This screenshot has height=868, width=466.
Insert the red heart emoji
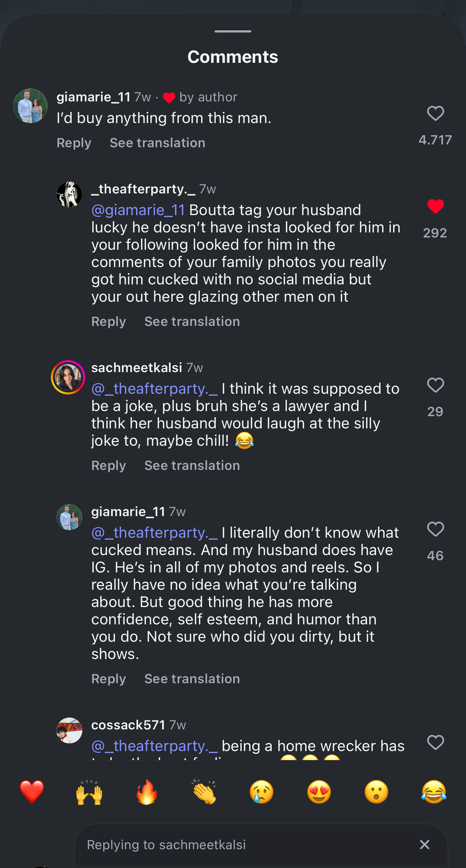pos(32,792)
